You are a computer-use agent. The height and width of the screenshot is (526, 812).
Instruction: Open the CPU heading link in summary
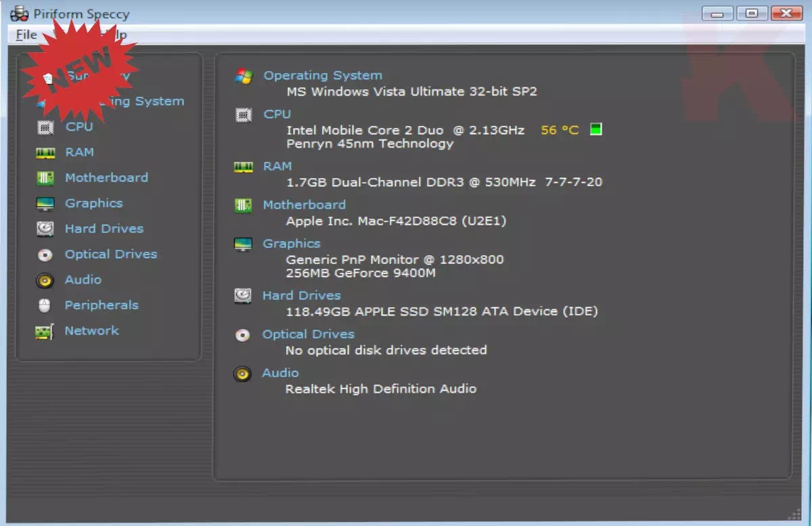click(277, 114)
